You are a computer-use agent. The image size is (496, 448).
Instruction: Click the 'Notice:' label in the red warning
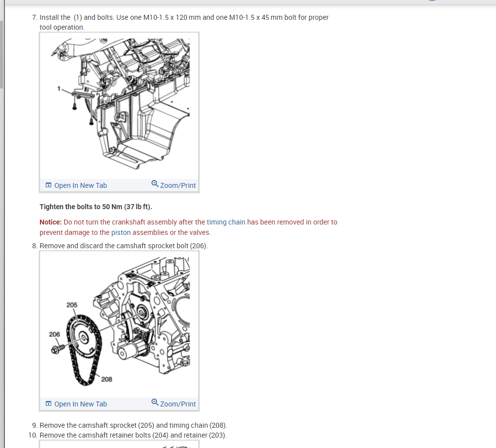point(50,222)
